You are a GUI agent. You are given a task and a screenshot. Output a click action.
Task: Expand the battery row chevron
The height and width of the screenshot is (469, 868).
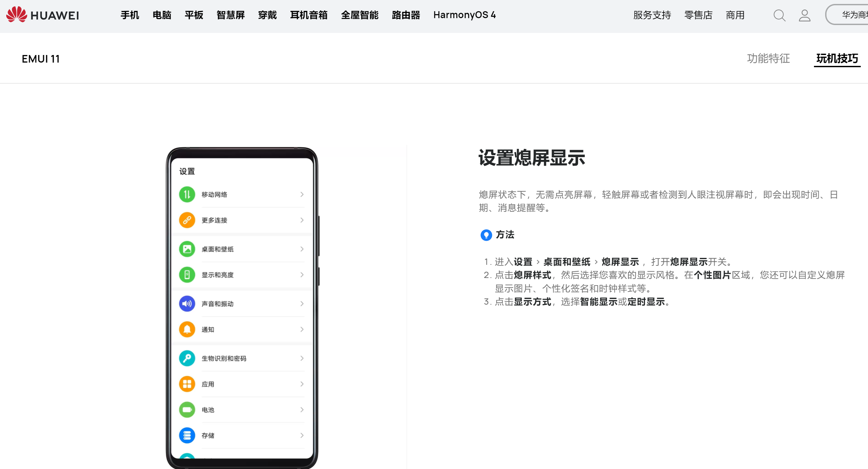pos(302,410)
